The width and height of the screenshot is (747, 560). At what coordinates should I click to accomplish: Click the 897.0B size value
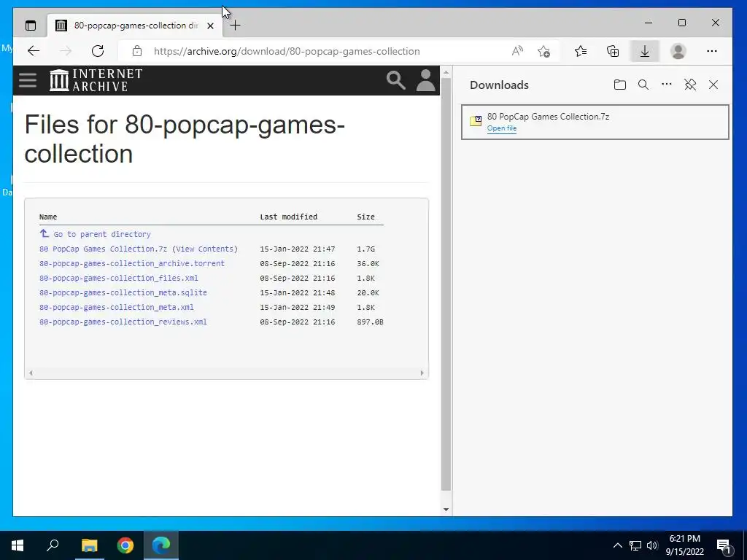(x=370, y=322)
